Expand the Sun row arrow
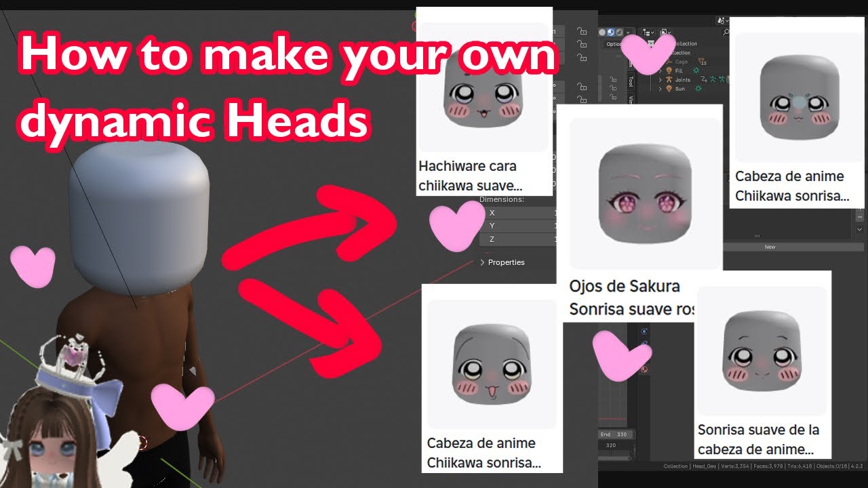Image resolution: width=868 pixels, height=488 pixels. pyautogui.click(x=660, y=89)
